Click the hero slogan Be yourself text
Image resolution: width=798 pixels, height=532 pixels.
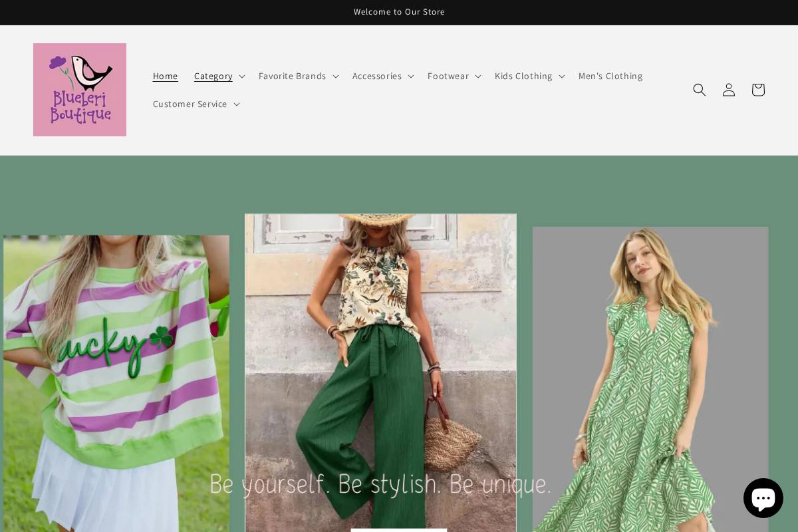tap(380, 484)
